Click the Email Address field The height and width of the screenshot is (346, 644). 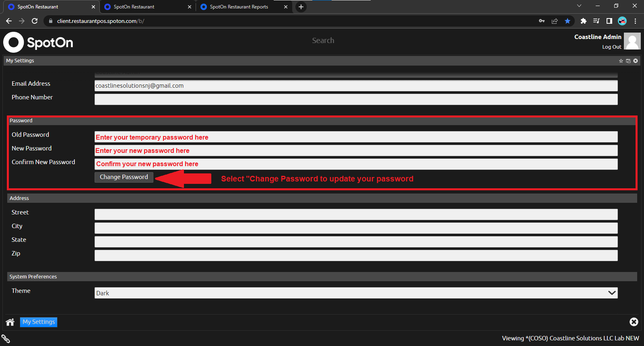(x=356, y=86)
